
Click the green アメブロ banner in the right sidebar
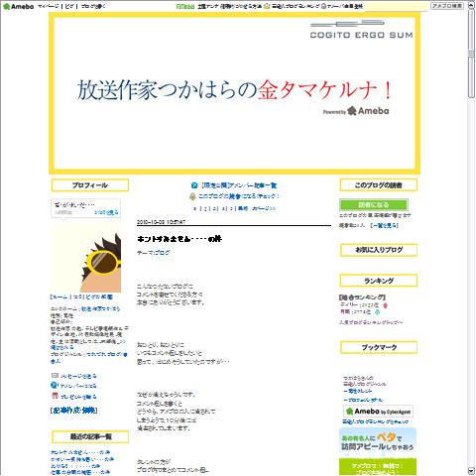tap(378, 467)
